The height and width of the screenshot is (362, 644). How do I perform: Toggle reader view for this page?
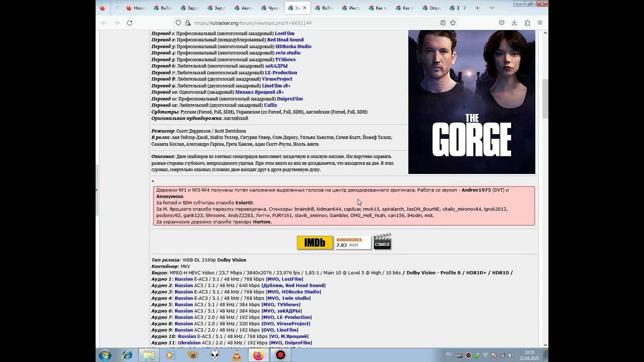point(443,23)
